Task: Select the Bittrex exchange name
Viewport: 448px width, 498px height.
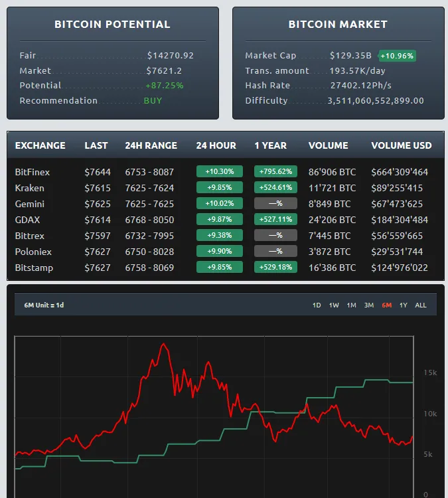Action: (x=29, y=236)
